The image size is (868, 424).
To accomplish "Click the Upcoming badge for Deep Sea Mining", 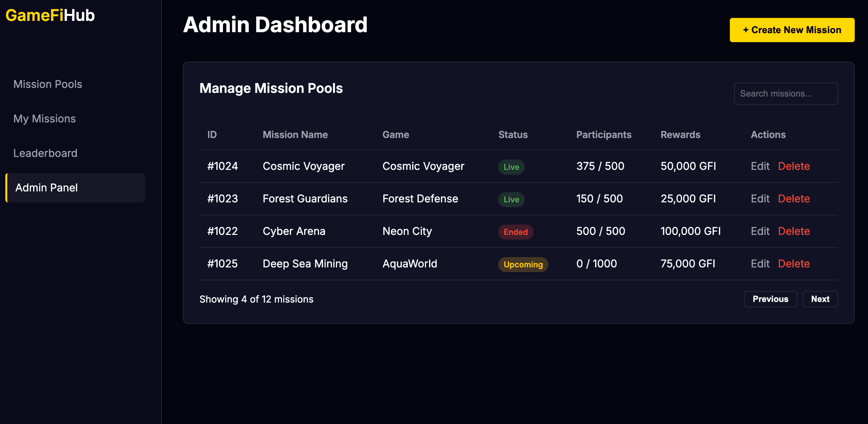I will point(523,264).
